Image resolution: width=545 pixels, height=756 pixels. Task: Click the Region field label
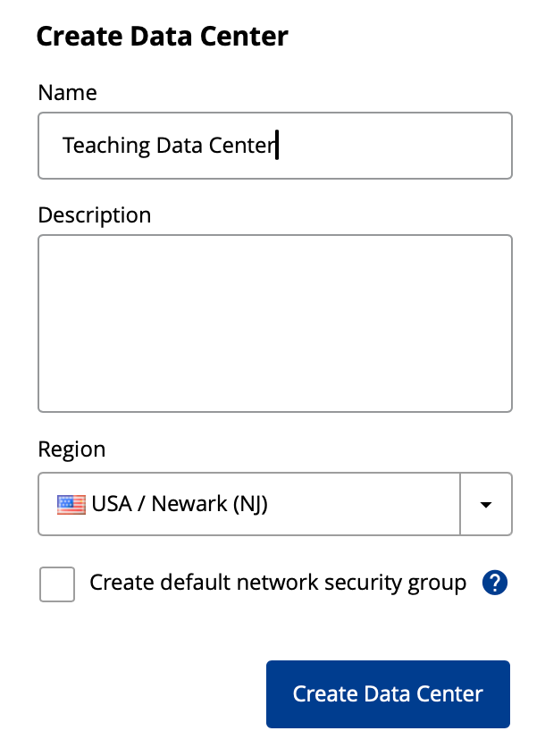[71, 449]
